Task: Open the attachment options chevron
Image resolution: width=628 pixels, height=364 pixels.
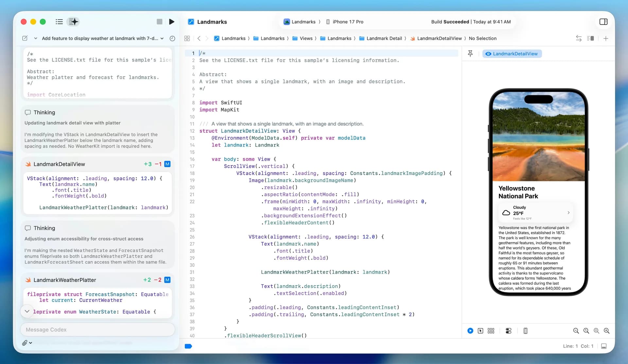Action: (x=30, y=343)
